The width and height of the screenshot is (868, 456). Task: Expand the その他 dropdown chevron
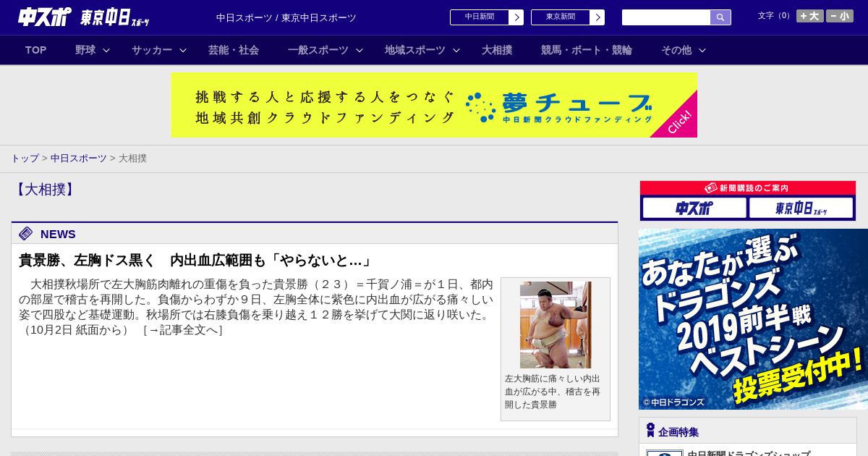pyautogui.click(x=702, y=50)
